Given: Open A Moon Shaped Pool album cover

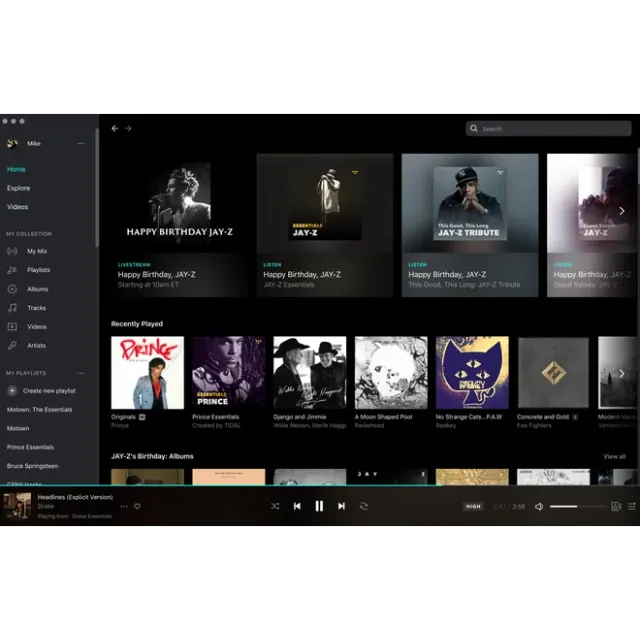Looking at the screenshot, I should pyautogui.click(x=391, y=373).
